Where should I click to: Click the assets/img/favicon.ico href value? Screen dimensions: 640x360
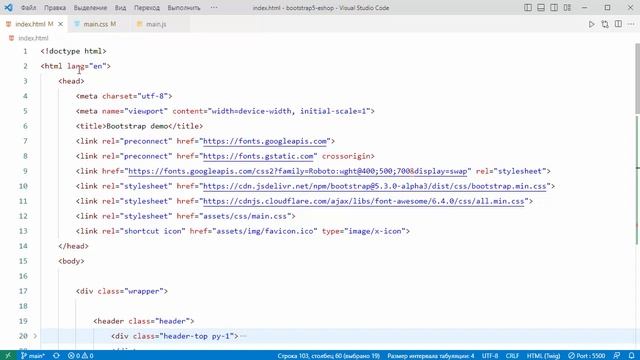click(x=264, y=231)
